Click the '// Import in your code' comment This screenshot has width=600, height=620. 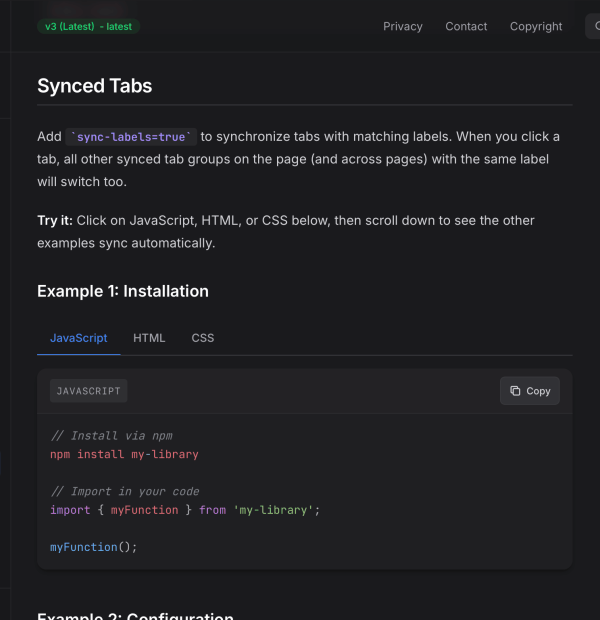point(124,491)
